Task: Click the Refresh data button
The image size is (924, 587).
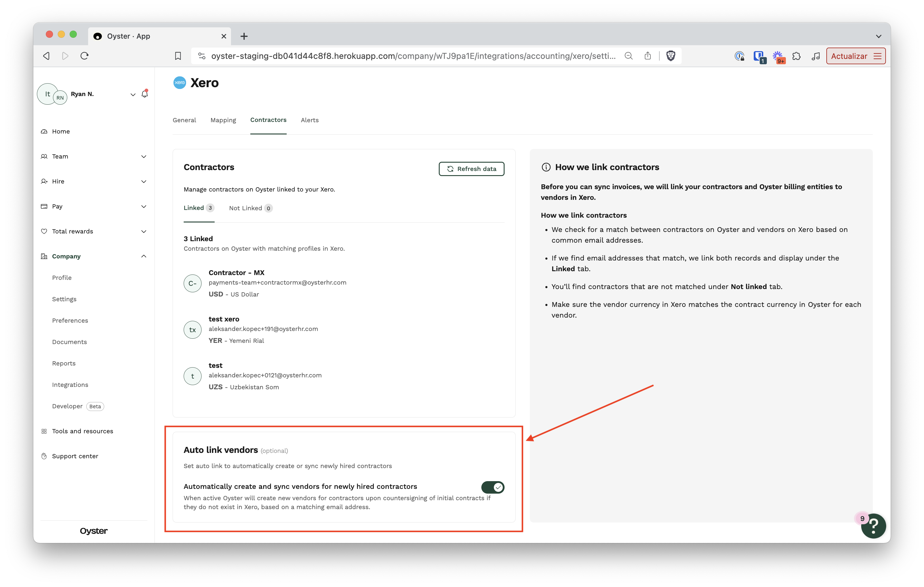Action: (x=471, y=169)
